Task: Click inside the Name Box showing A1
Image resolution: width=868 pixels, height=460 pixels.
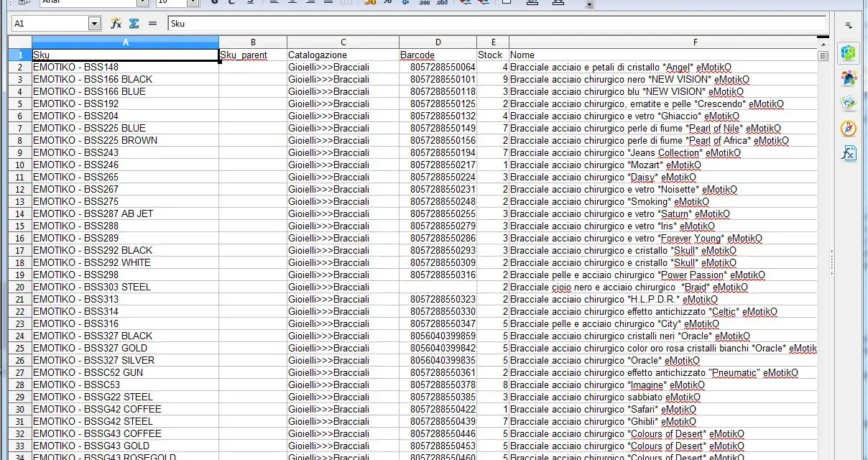Action: (x=50, y=24)
